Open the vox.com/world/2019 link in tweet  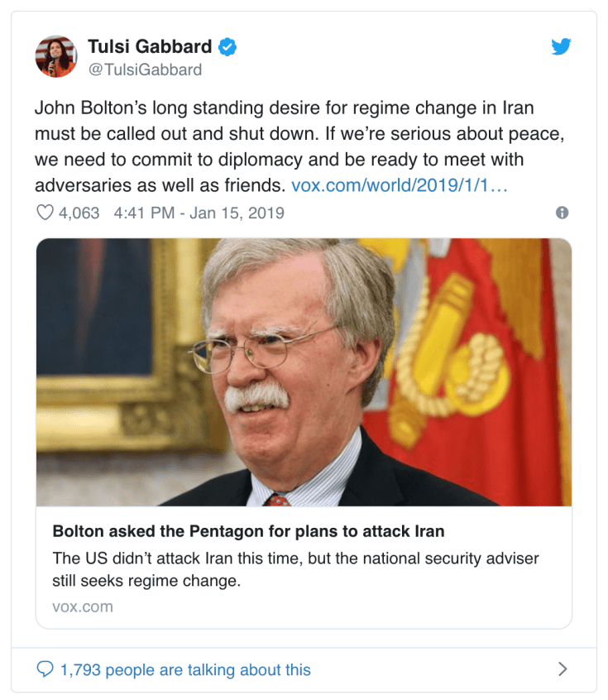400,185
